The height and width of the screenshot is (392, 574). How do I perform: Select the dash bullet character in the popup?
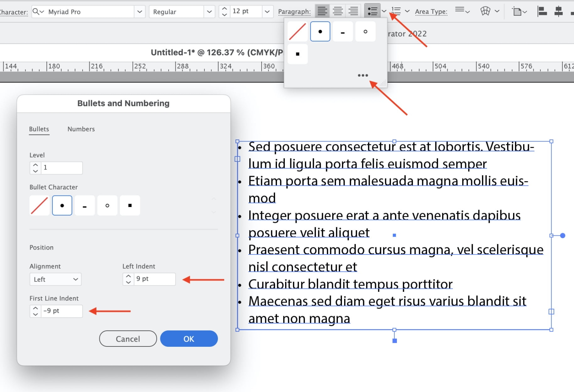pyautogui.click(x=343, y=31)
